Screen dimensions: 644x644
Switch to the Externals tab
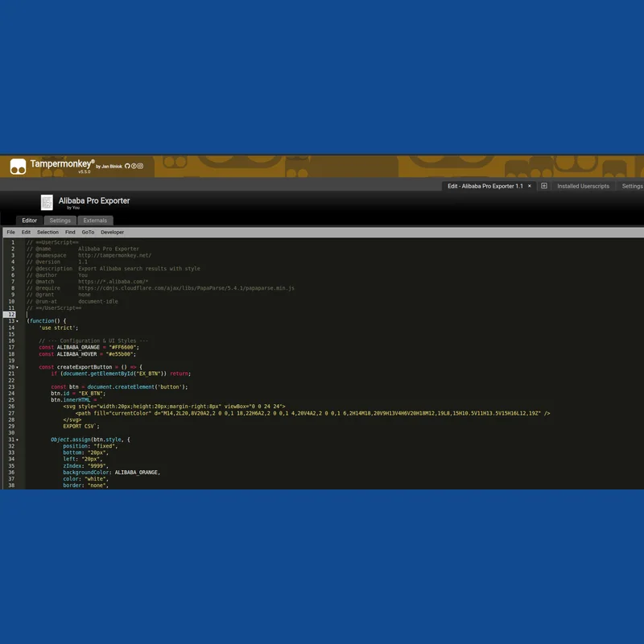click(x=95, y=221)
